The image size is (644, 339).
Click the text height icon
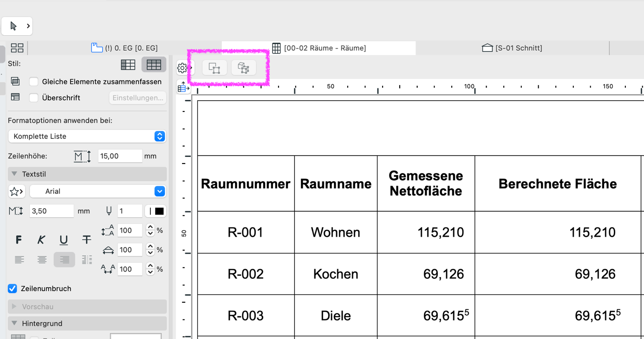click(x=16, y=211)
